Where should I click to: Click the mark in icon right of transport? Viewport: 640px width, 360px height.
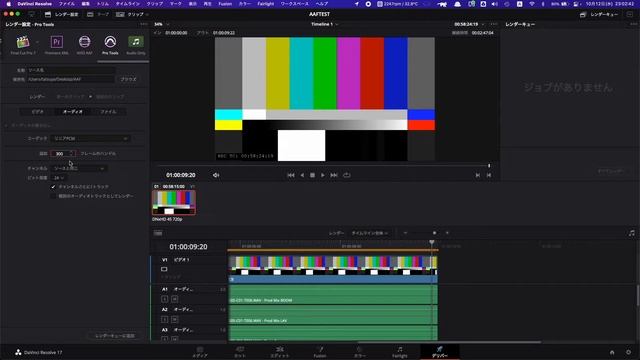coord(478,175)
